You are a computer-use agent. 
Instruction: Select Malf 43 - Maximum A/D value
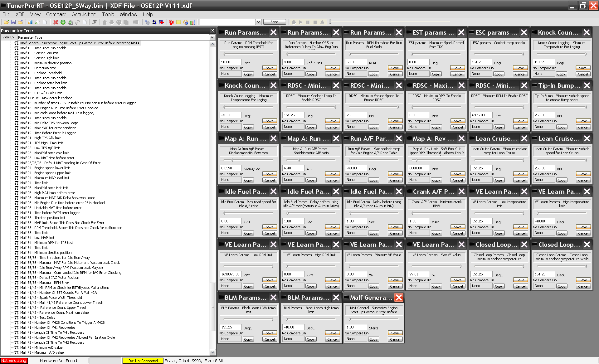coord(42,352)
